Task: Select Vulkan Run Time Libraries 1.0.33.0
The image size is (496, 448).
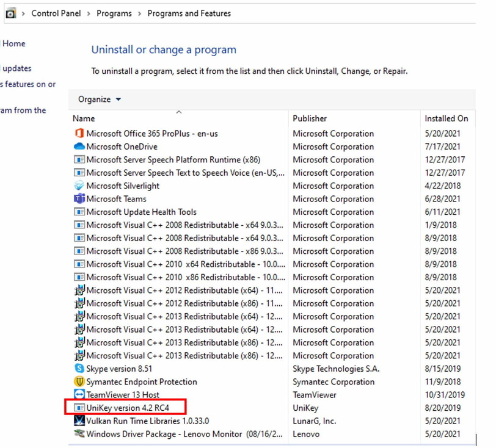Action: (x=148, y=421)
